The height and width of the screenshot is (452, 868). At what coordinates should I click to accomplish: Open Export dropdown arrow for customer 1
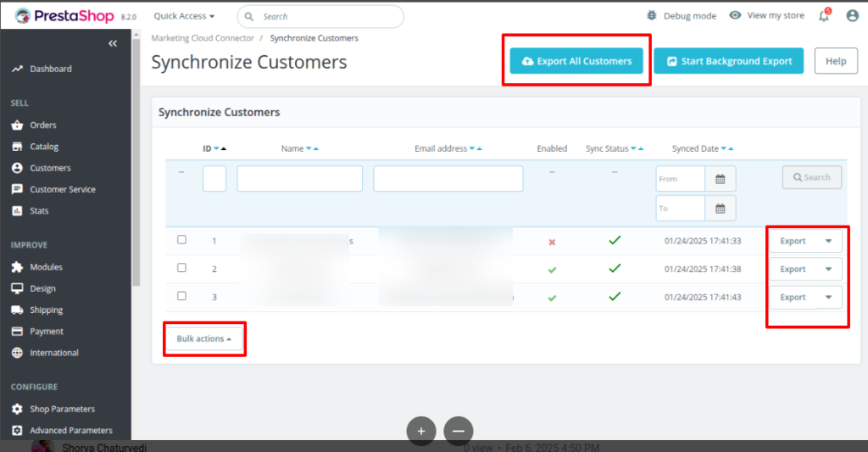tap(829, 241)
